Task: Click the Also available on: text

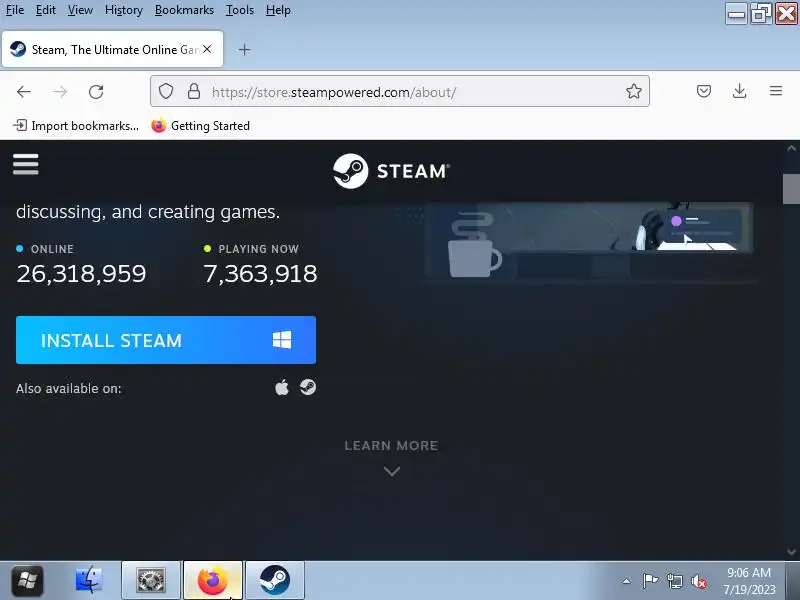Action: pyautogui.click(x=69, y=388)
